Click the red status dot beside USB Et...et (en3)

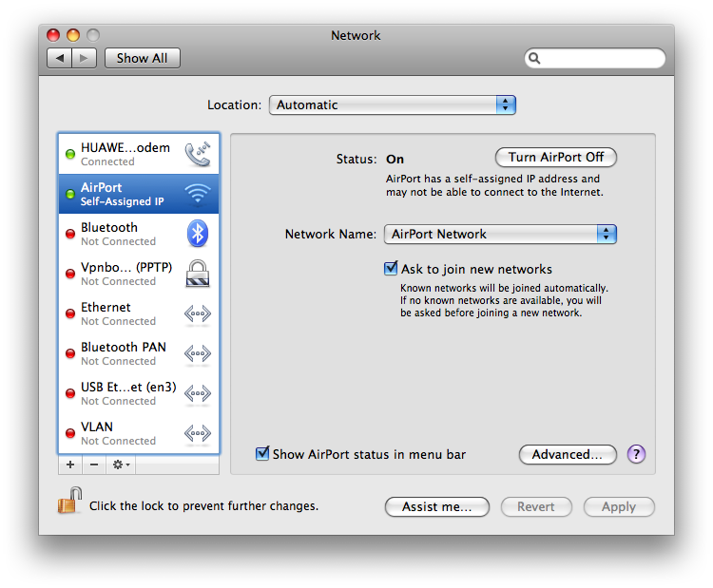coord(70,393)
